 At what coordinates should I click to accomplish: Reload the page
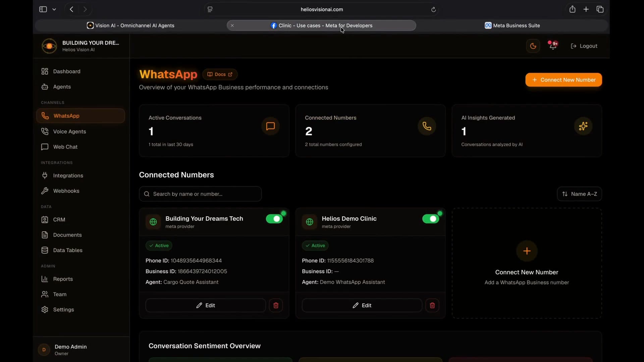433,9
